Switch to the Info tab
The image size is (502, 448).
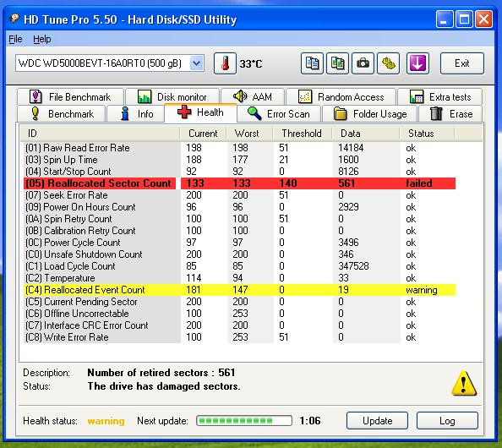point(136,113)
